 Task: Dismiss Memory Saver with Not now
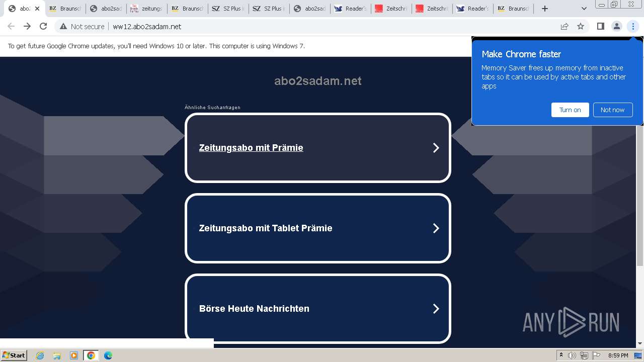pos(612,110)
